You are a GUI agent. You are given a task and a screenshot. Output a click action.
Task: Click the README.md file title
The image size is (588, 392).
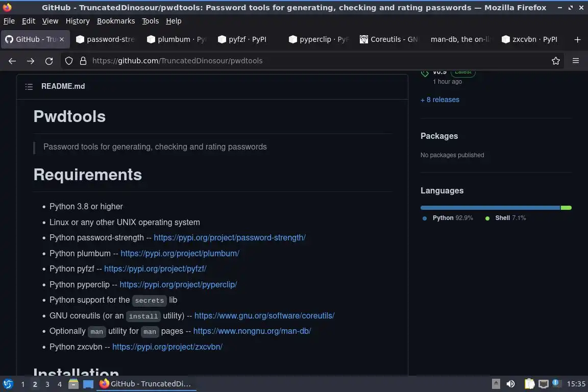point(63,86)
